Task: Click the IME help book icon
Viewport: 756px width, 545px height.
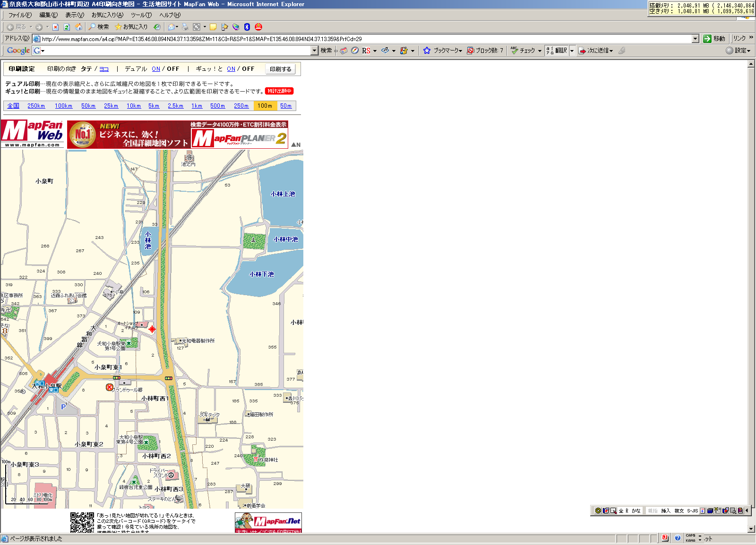Action: click(740, 511)
